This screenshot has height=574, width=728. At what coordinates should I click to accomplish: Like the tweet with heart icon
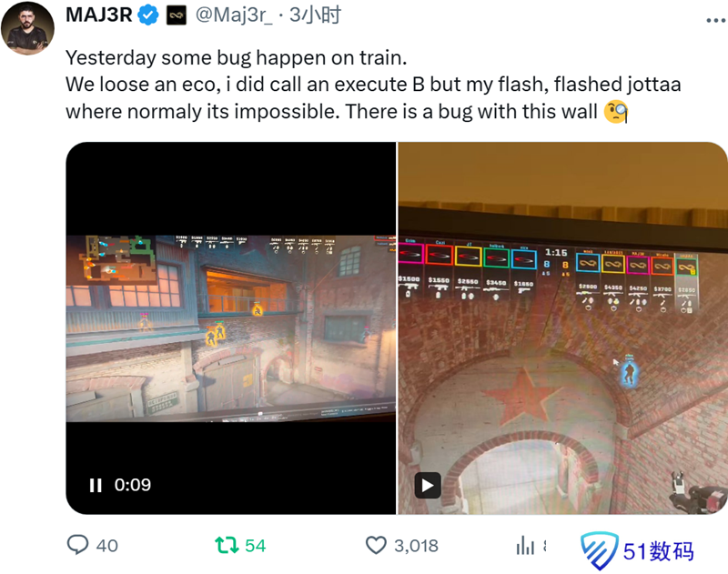point(376,545)
